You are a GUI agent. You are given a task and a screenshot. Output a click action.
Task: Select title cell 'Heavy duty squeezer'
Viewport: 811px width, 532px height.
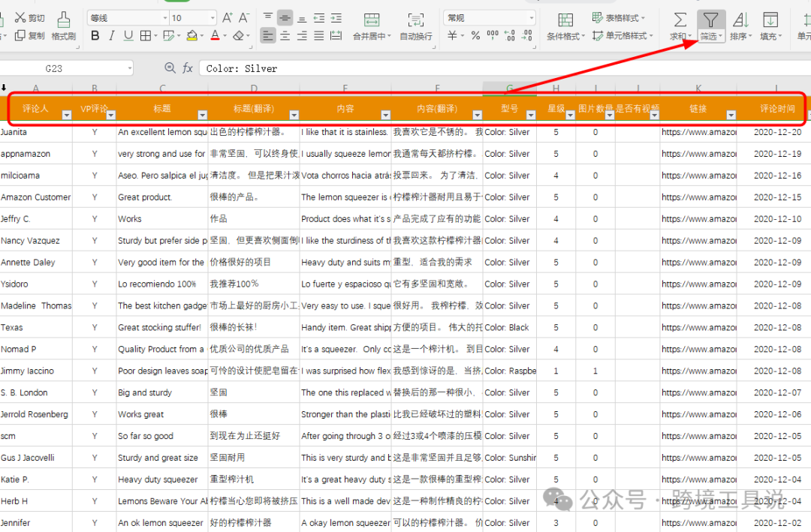pyautogui.click(x=162, y=479)
